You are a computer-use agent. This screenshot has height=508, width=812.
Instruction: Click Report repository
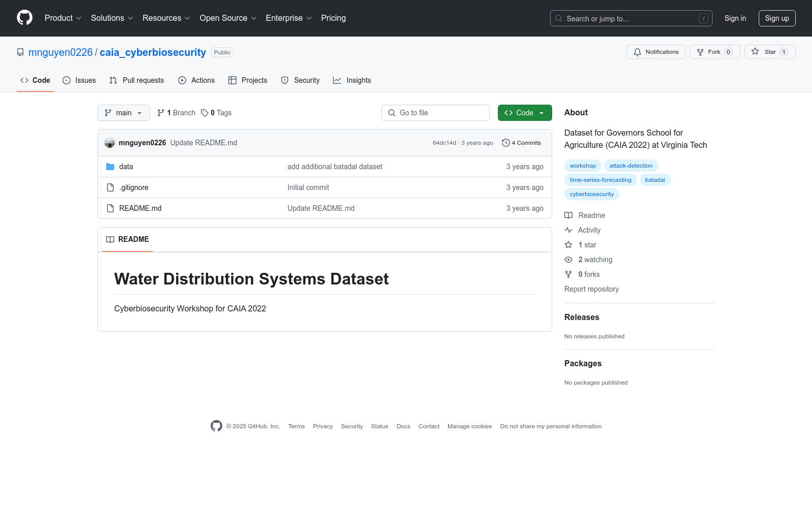(x=591, y=289)
